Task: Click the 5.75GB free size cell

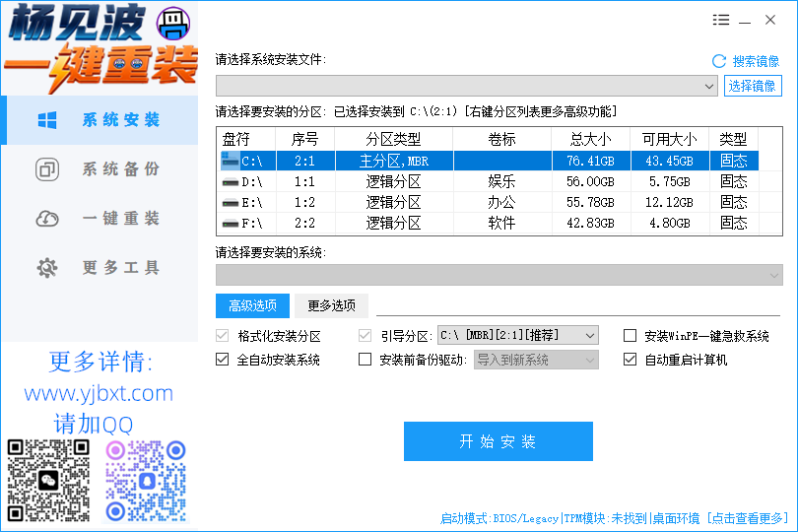Action: coord(669,181)
